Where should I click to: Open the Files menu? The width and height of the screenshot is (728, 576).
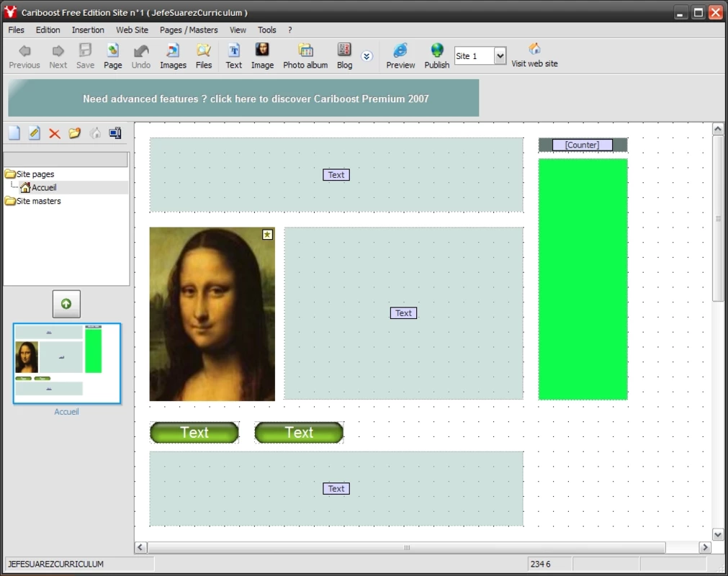(17, 30)
